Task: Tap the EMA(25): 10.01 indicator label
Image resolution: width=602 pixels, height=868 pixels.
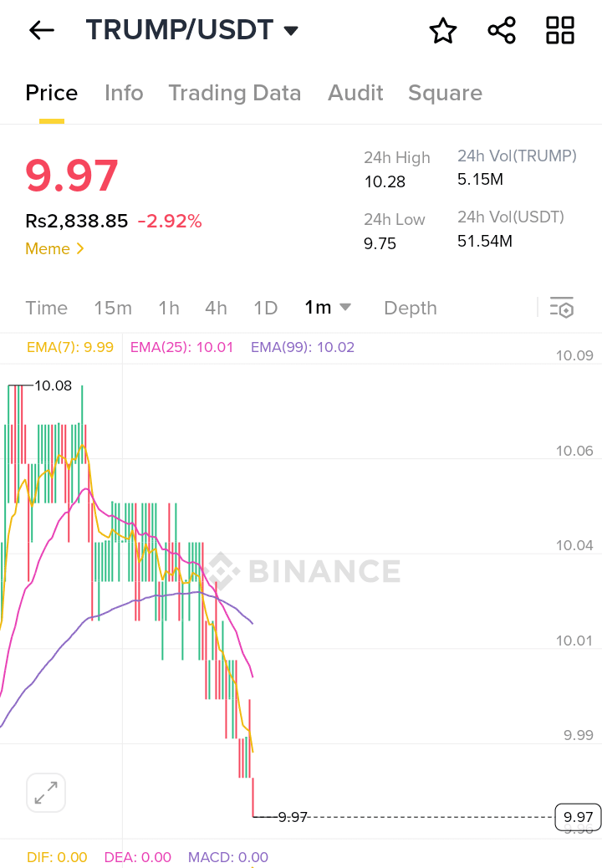Action: (x=181, y=347)
